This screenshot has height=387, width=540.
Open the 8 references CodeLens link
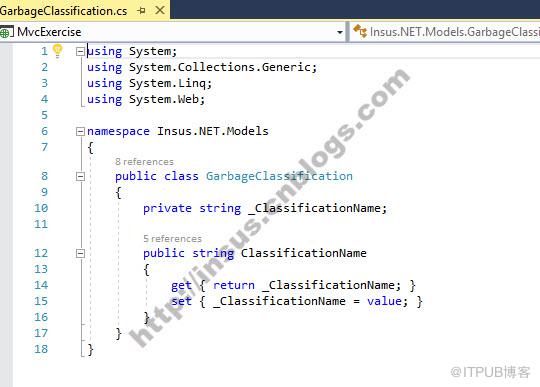click(144, 161)
